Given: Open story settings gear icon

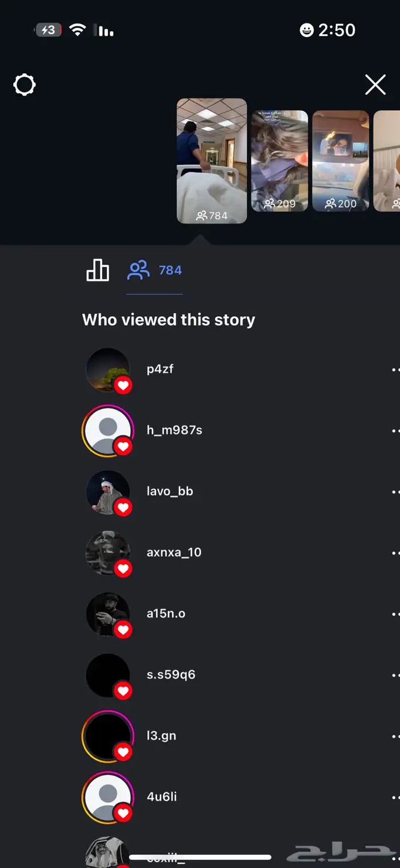Looking at the screenshot, I should [25, 85].
